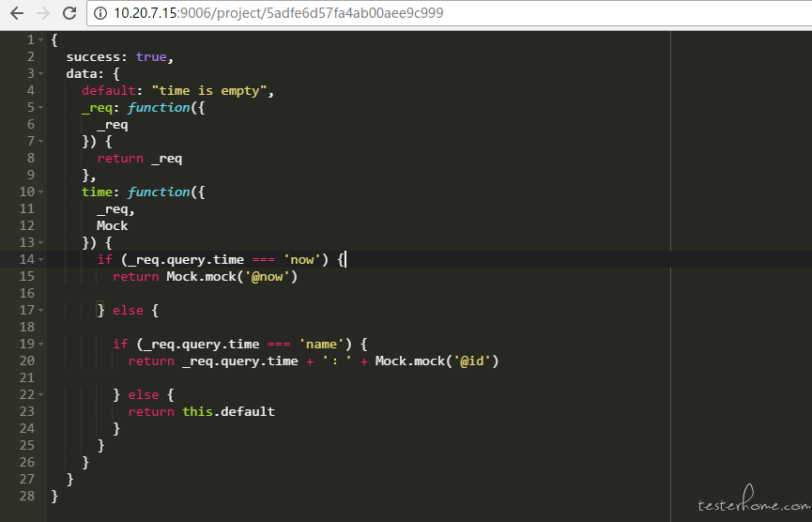Click 'else' keyword on line 17
The height and width of the screenshot is (522, 812).
point(128,310)
